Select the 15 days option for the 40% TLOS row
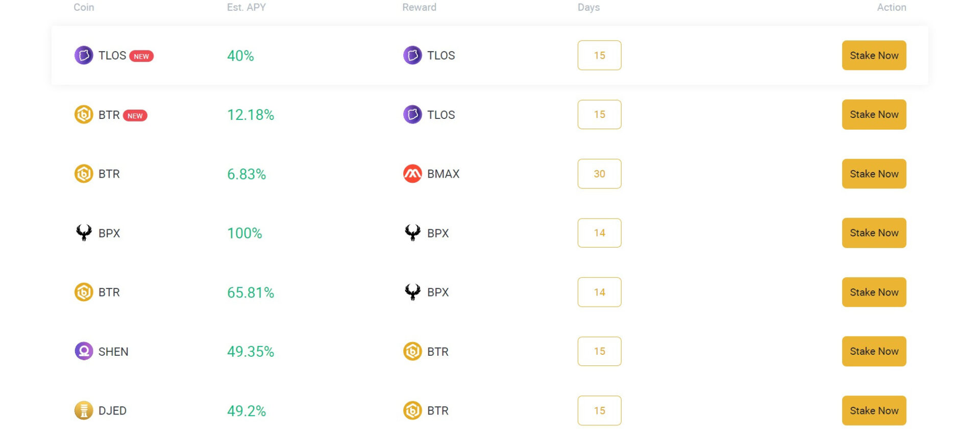 (x=599, y=55)
